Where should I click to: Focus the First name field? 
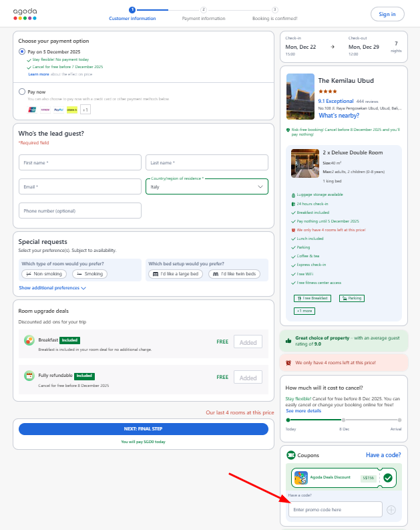(x=80, y=162)
